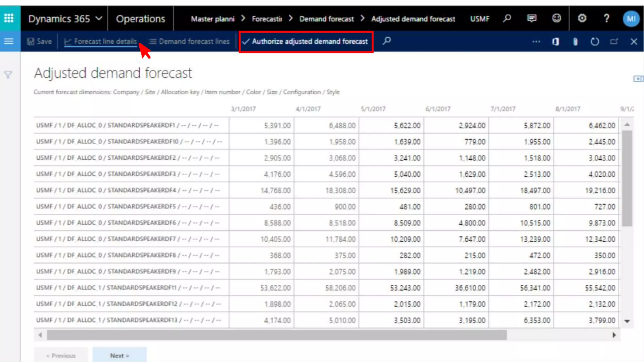
Task: Expand the side panel on right edge
Action: pos(638,79)
